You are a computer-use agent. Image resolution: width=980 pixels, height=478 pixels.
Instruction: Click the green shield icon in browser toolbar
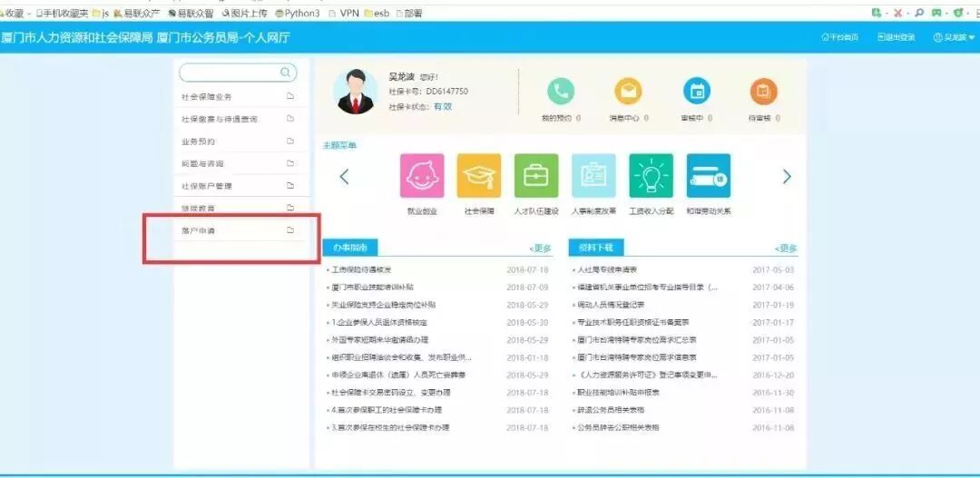point(957,13)
